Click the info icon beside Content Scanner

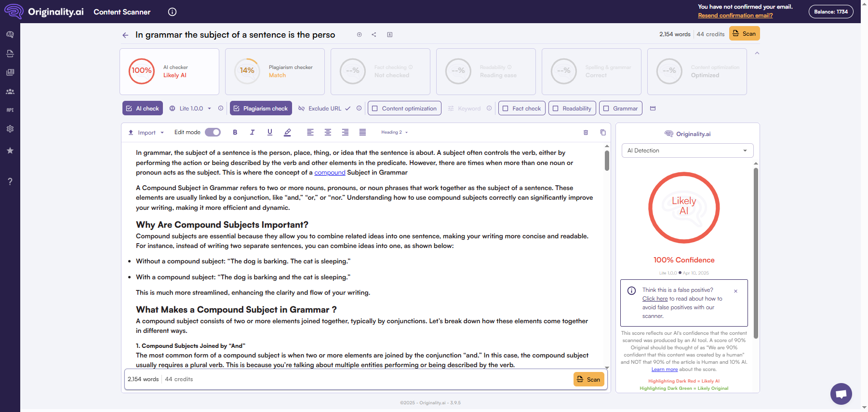(x=172, y=12)
